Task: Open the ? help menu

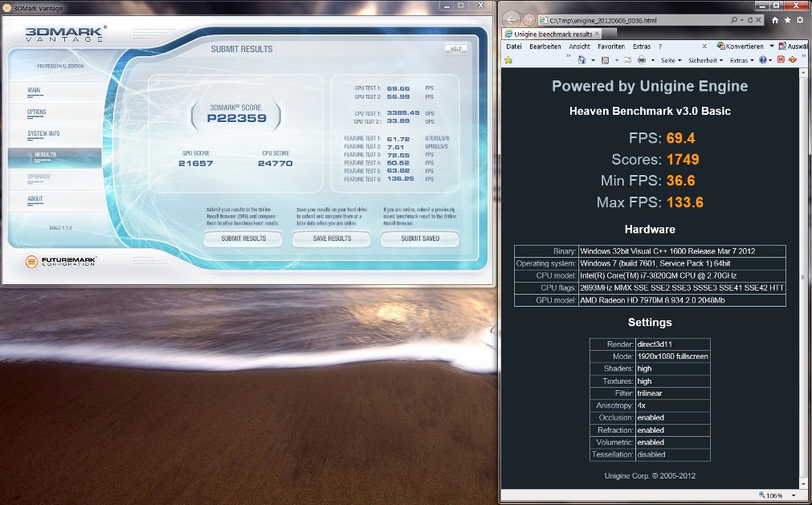Action: pos(660,47)
